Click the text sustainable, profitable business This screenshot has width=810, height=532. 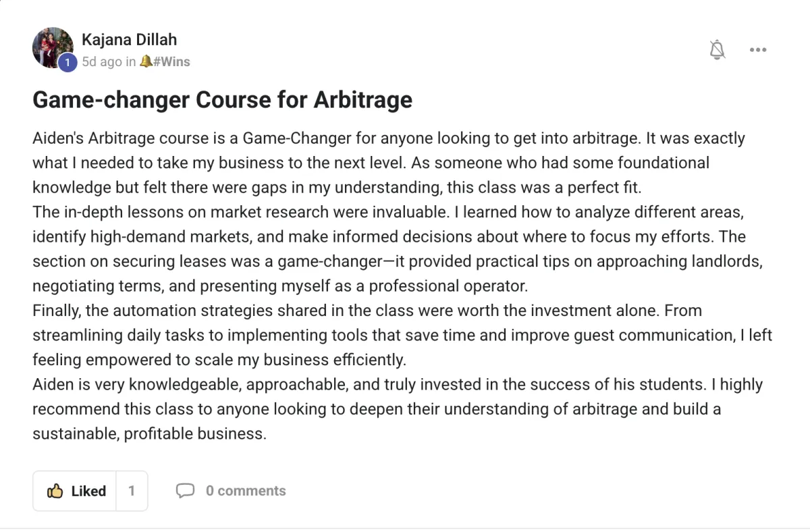tap(149, 433)
